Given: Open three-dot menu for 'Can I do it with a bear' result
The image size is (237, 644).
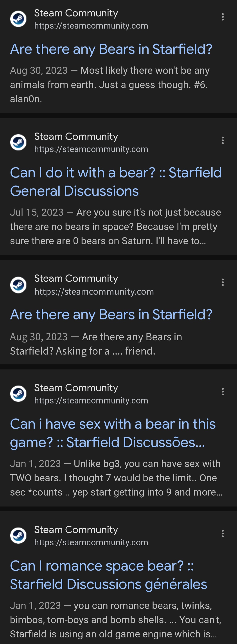Looking at the screenshot, I should tap(223, 140).
